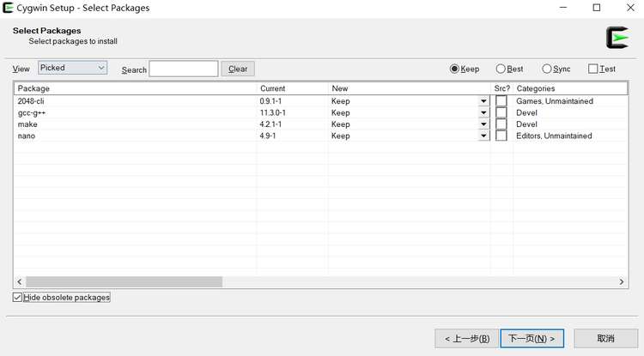Cancel setup with the 取消 button
The height and width of the screenshot is (356, 644).
click(x=606, y=338)
